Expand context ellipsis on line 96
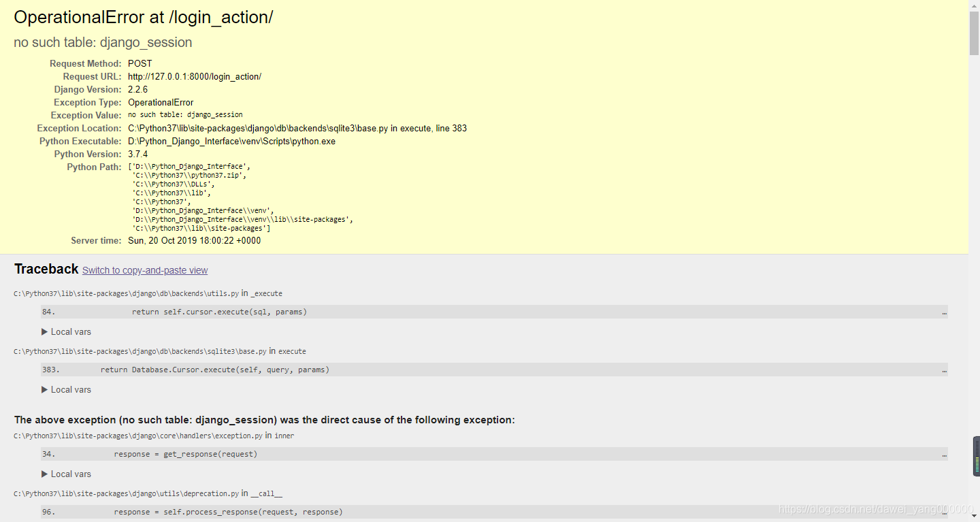Image resolution: width=980 pixels, height=522 pixels. coord(944,512)
